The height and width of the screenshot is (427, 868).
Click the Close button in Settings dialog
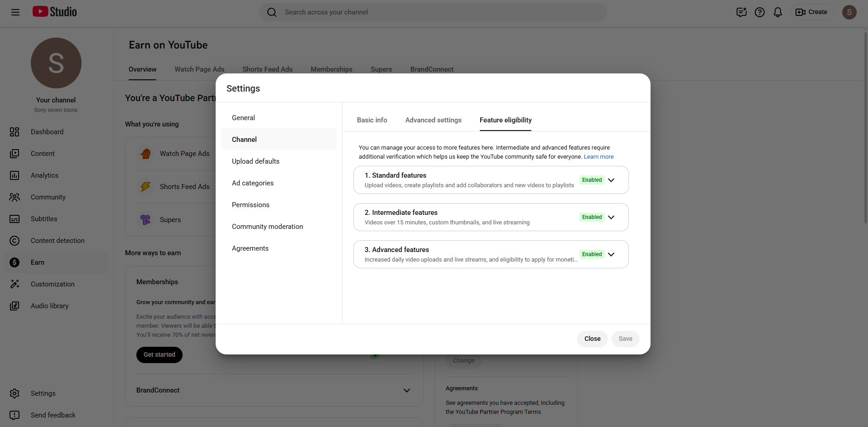[x=592, y=339]
